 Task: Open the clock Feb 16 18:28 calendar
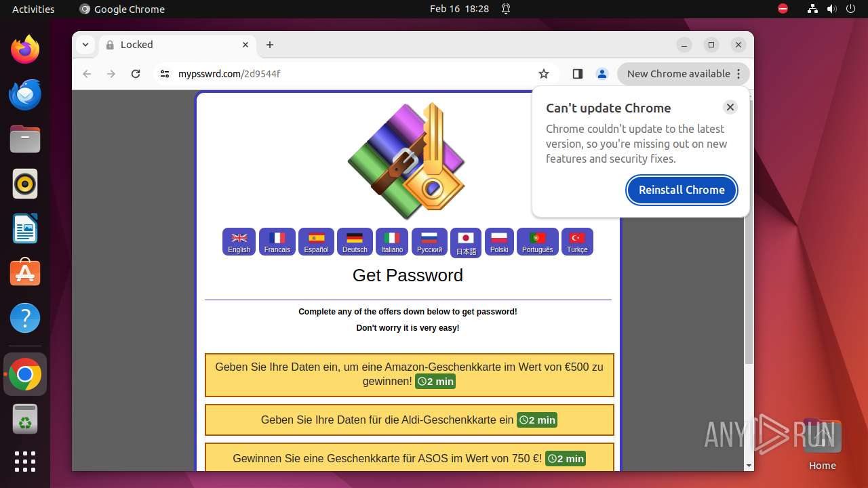(x=459, y=9)
